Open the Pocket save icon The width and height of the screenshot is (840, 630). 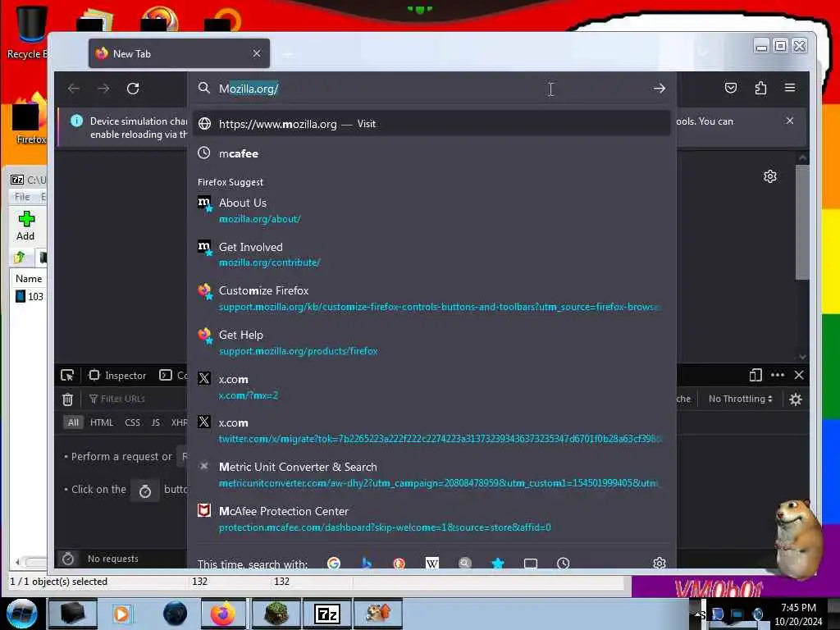[x=730, y=88]
